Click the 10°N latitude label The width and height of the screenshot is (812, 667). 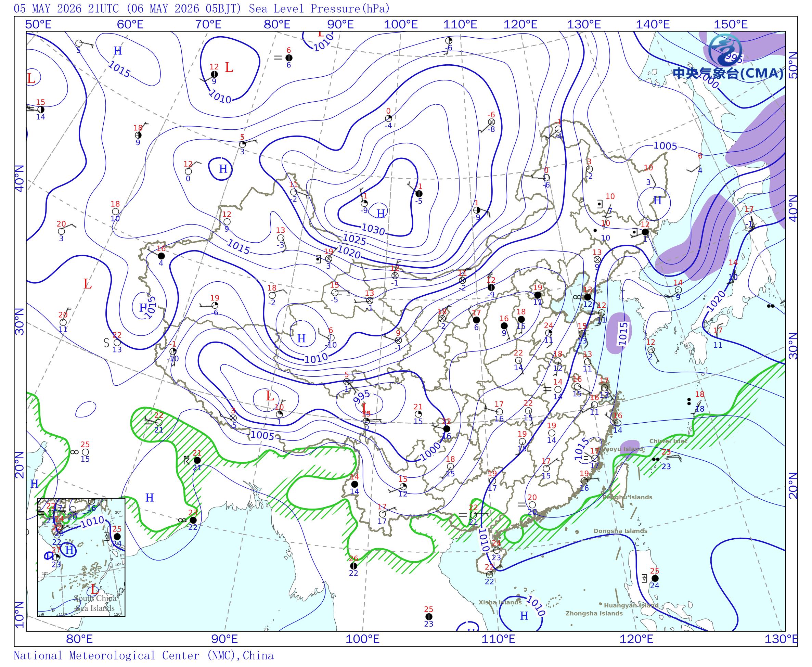20,615
